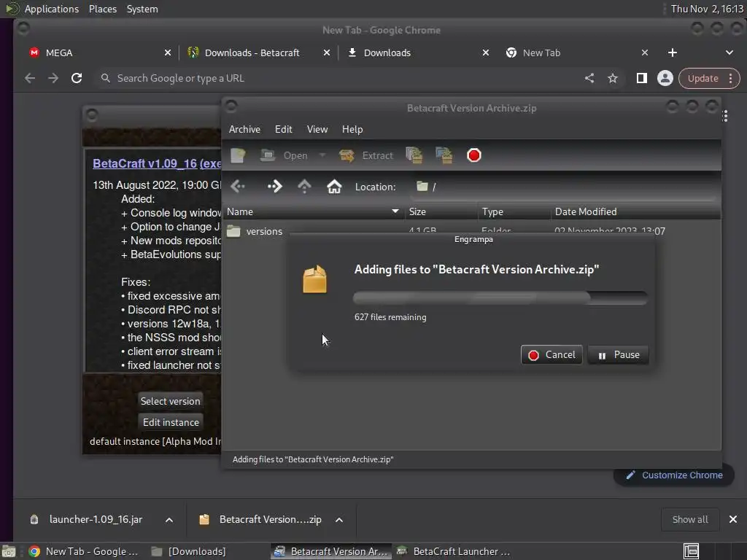
Task: Click the '627 files remaining' text
Action: 390,317
